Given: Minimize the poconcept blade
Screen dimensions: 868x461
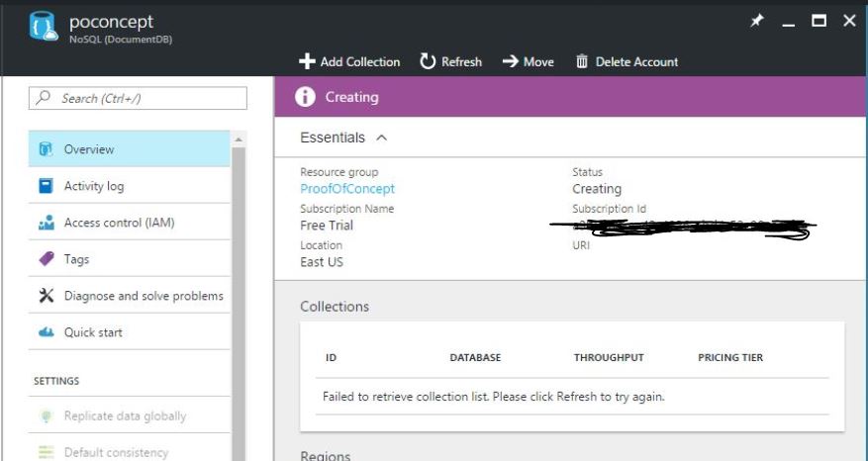Looking at the screenshot, I should (x=788, y=23).
